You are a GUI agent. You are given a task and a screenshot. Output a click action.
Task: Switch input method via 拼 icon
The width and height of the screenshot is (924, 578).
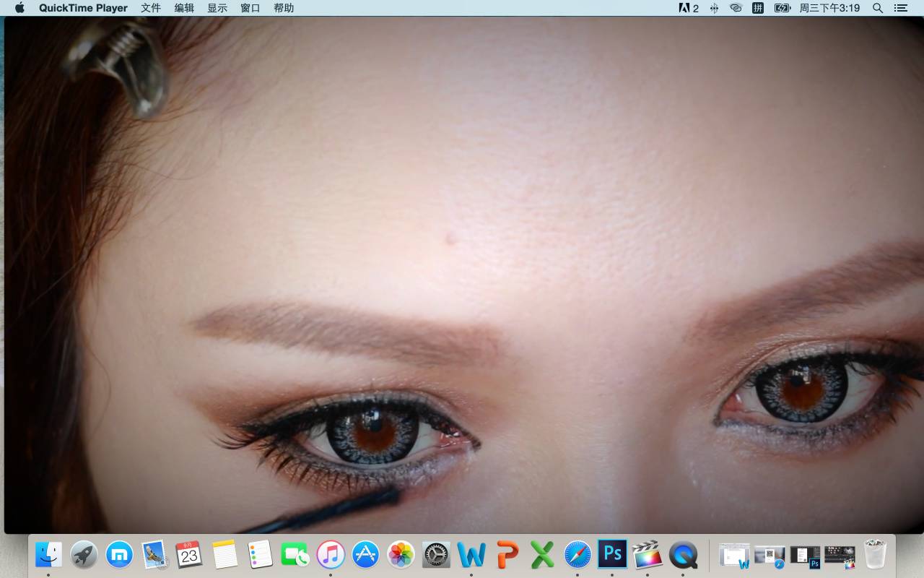[x=758, y=8]
